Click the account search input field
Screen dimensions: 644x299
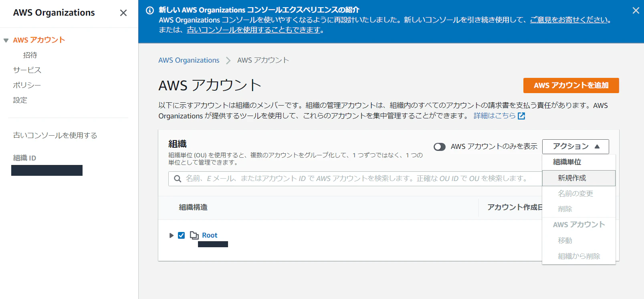click(355, 179)
